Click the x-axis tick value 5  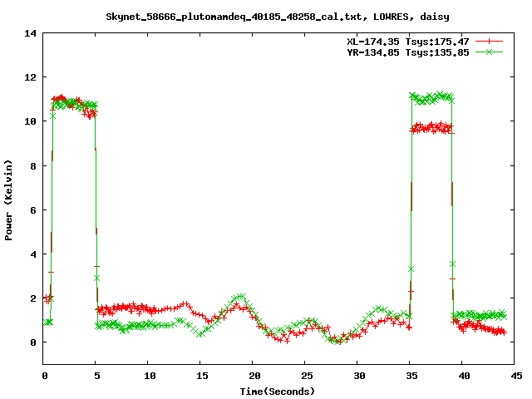[x=97, y=376]
